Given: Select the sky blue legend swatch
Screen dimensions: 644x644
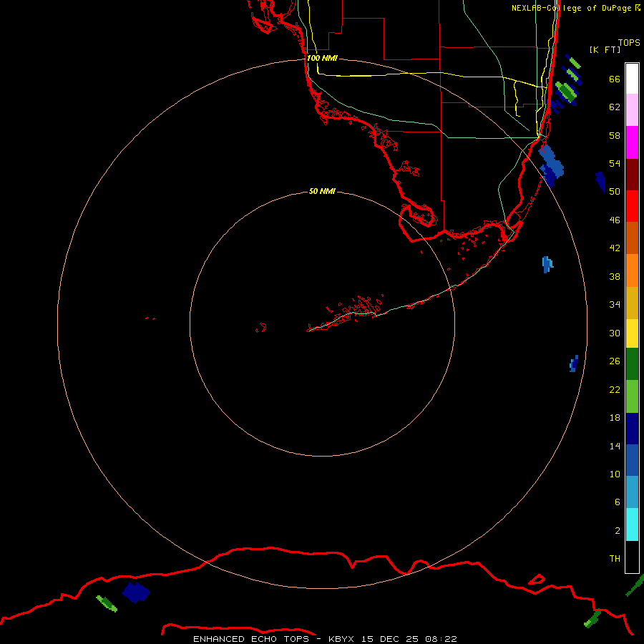Looking at the screenshot, I should [632, 492].
